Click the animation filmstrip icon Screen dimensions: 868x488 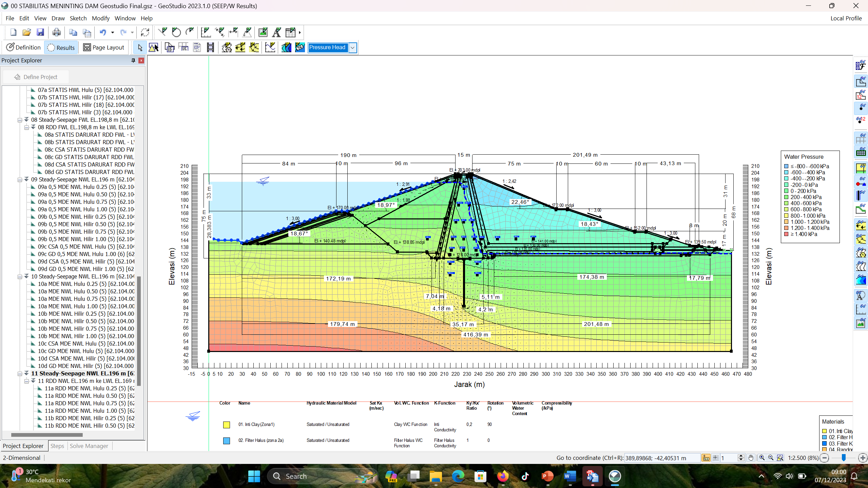tap(210, 47)
